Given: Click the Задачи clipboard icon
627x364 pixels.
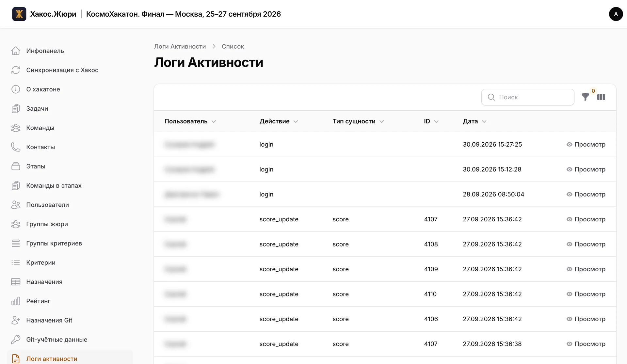Looking at the screenshot, I should pyautogui.click(x=16, y=108).
